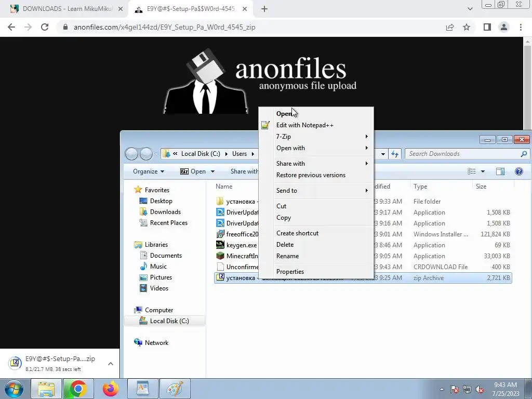Close the DOWNLOADS - Learn MikuMiku tab

pyautogui.click(x=121, y=9)
